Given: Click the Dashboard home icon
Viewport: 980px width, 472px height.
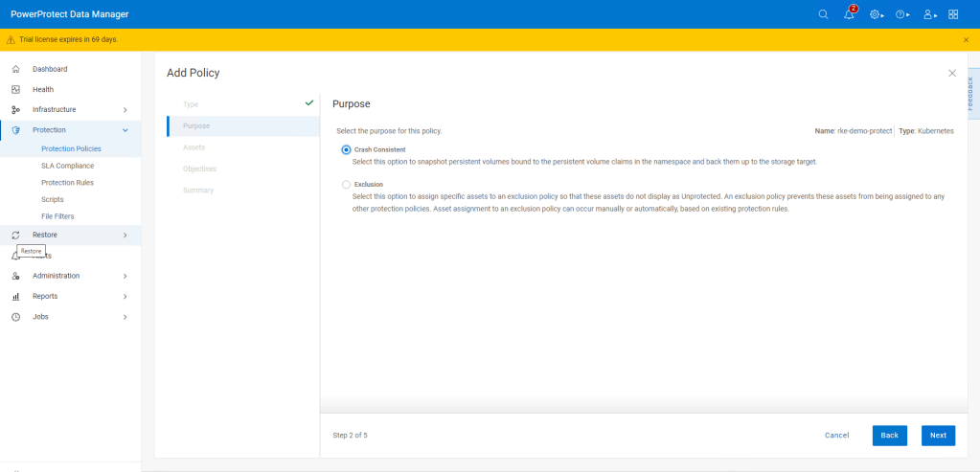Looking at the screenshot, I should click(15, 69).
